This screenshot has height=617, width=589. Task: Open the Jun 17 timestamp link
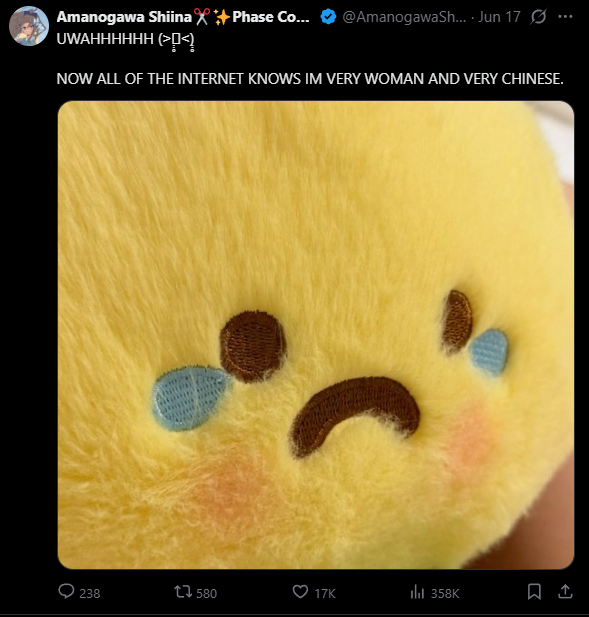click(499, 17)
